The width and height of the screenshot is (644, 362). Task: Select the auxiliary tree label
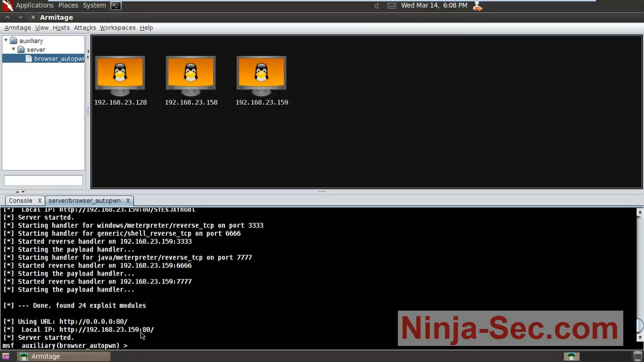click(31, 41)
